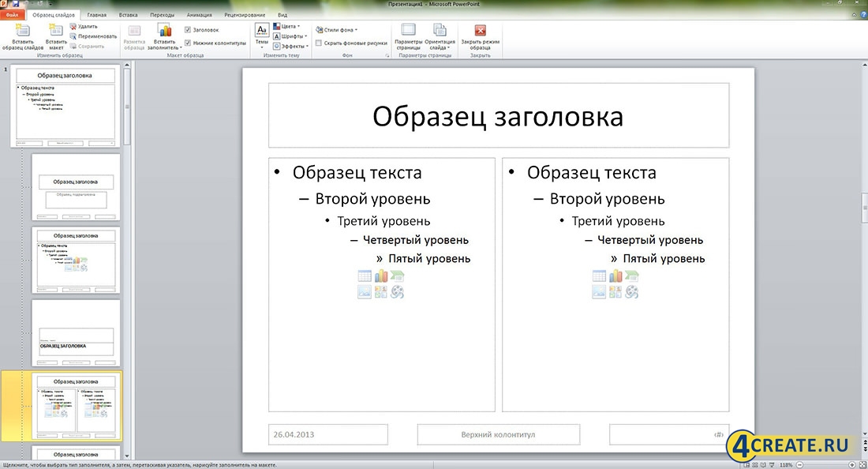Toggle the Заголовок checkbox
Viewport: 868px width, 469px height.
(x=188, y=30)
